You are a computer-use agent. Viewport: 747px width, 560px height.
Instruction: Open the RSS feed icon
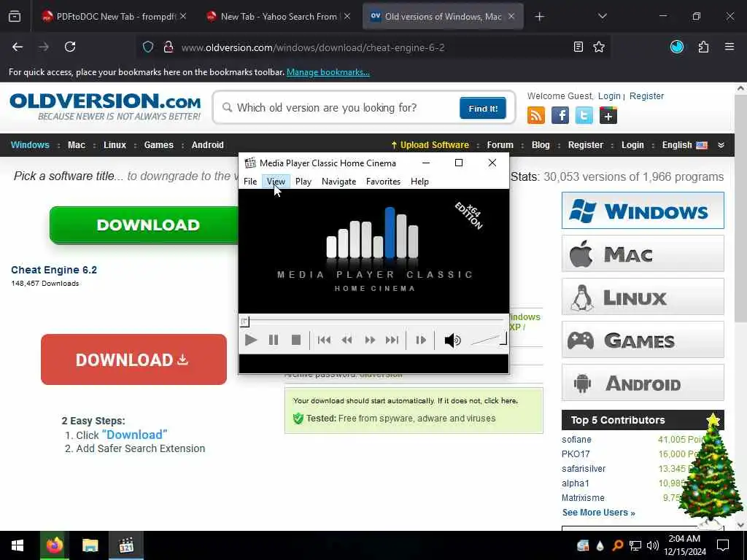click(x=536, y=115)
